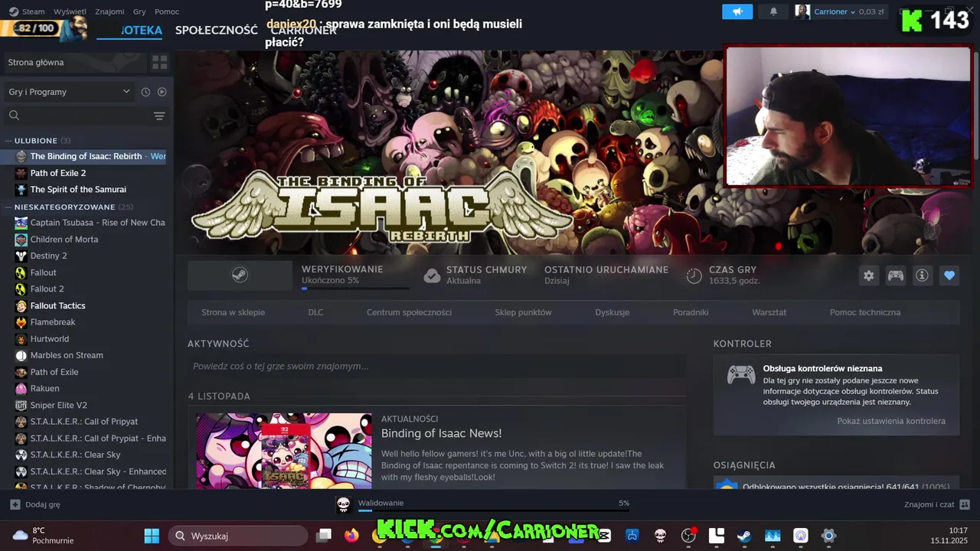This screenshot has height=551, width=980.
Task: Open Steam from the taskbar
Action: pos(744,536)
